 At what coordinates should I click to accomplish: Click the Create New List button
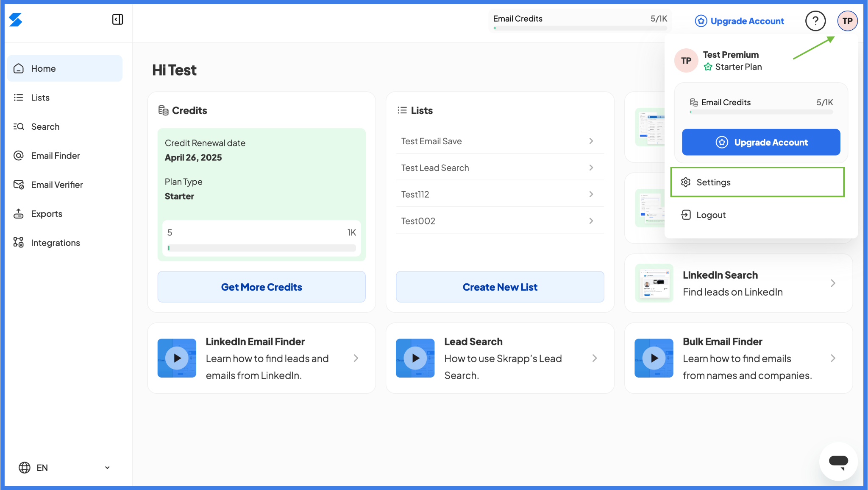500,287
